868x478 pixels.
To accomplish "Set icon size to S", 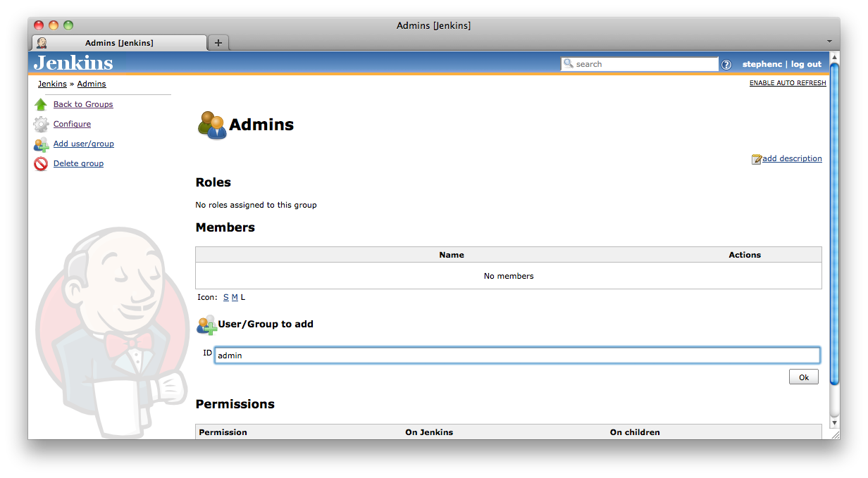I will click(x=226, y=297).
